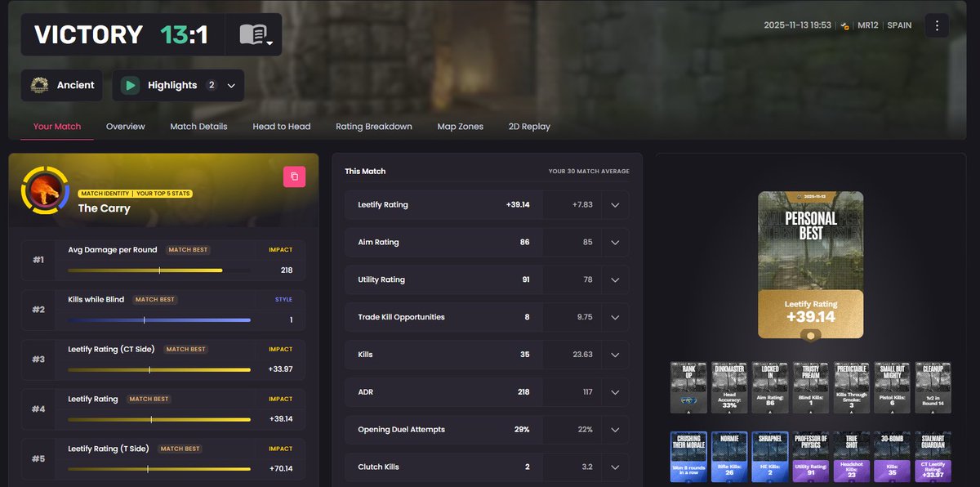Click the Leetify Rating (CT Side) bar

click(159, 370)
